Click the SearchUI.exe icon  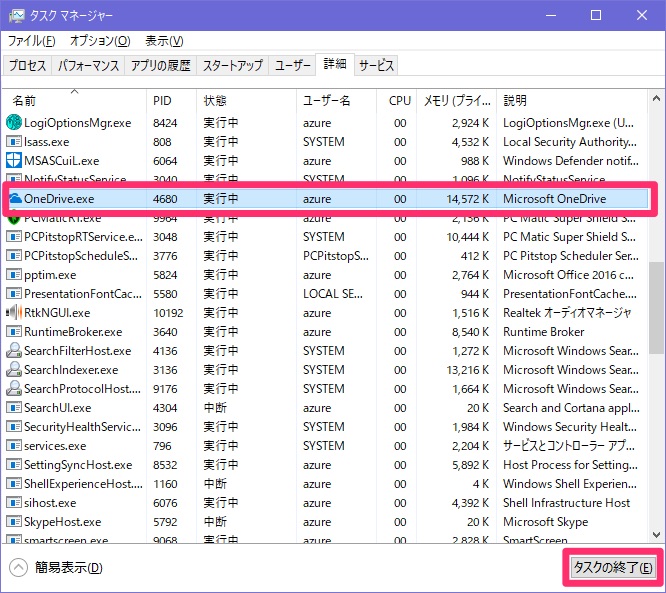(14, 408)
